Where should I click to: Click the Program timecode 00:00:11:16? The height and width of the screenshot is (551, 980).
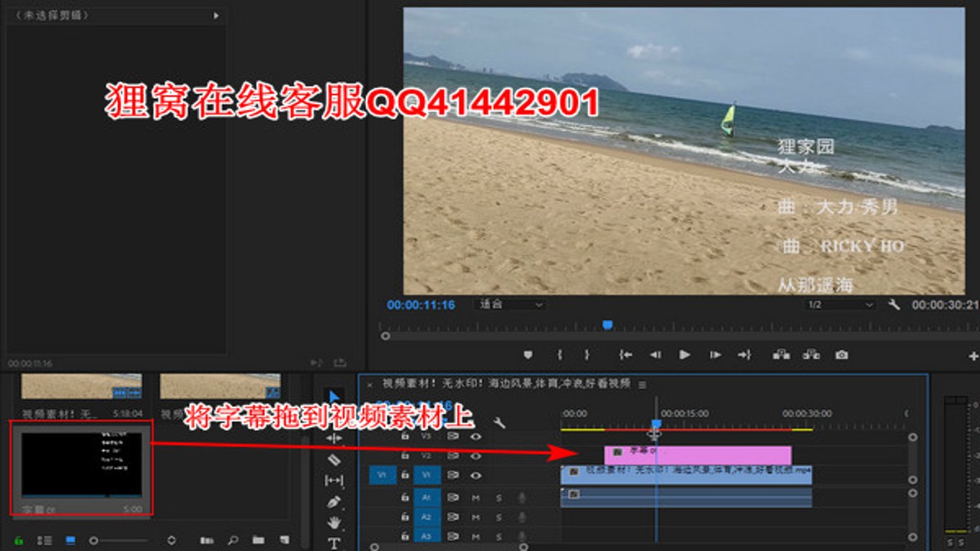click(x=420, y=305)
